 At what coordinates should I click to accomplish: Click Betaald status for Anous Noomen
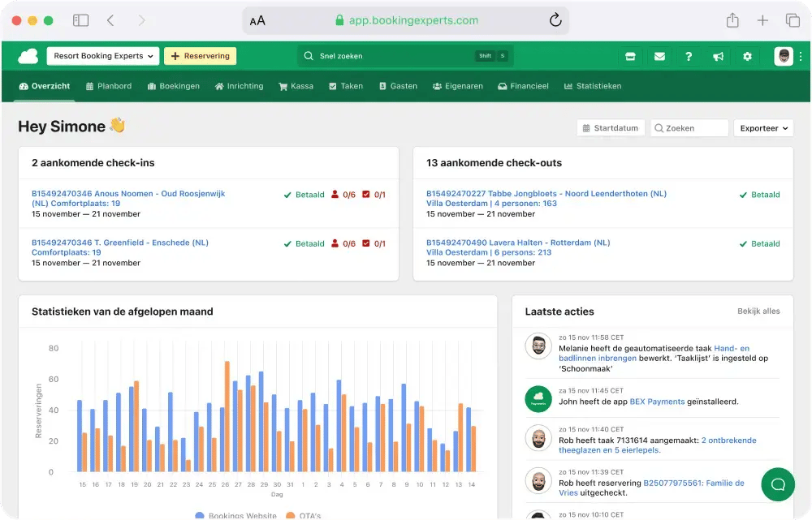pyautogui.click(x=304, y=195)
